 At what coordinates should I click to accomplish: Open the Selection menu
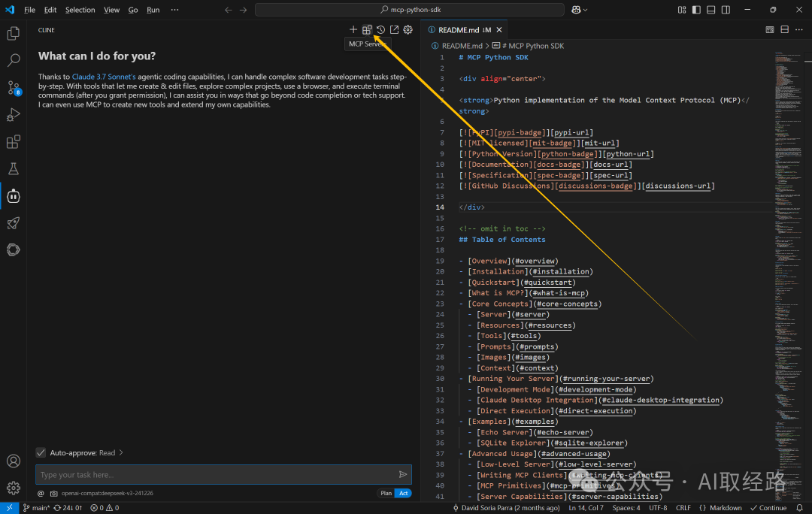coord(80,10)
